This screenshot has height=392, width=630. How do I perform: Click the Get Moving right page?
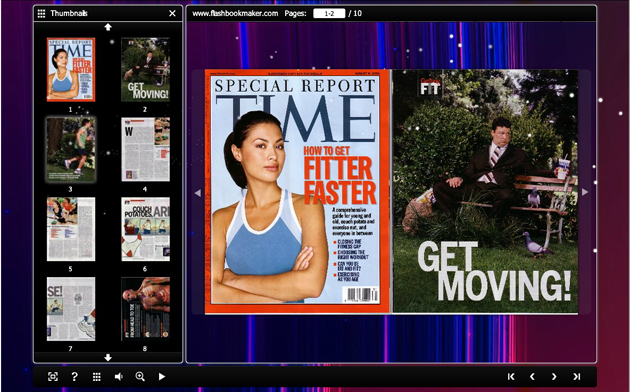(x=485, y=191)
